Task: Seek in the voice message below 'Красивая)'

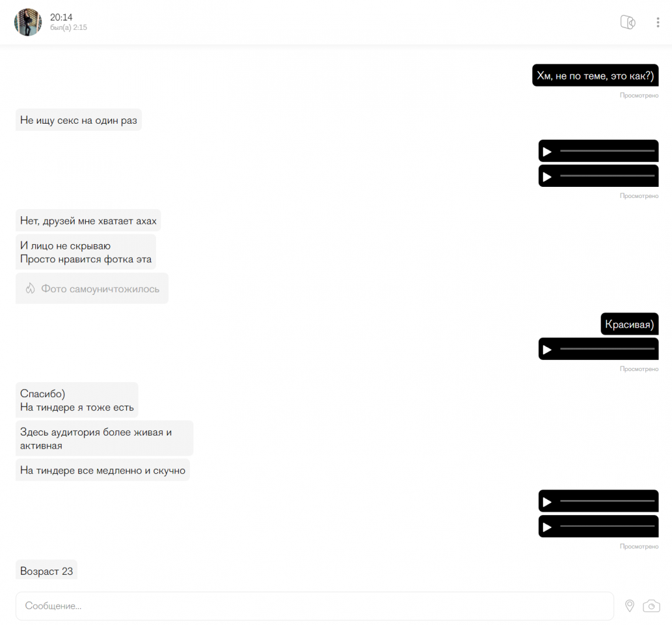Action: click(x=607, y=349)
